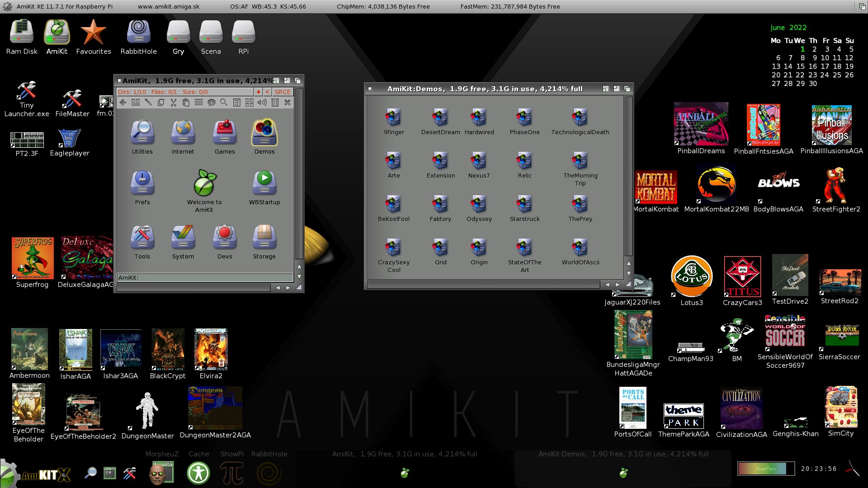Screen dimensions: 868x488
Task: Click the speaker sound icon in AmiKit toolbar
Action: 262,103
